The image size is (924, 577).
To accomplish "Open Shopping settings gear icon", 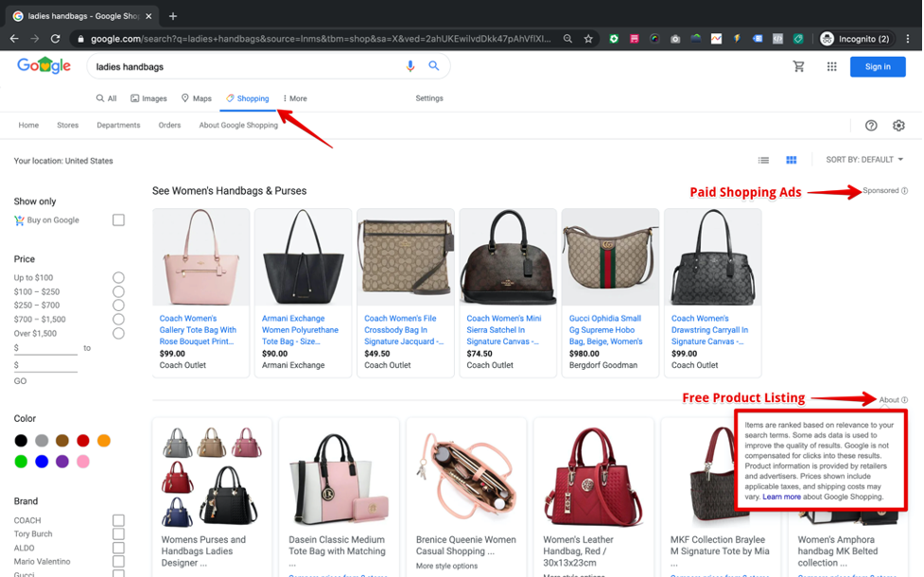I will pyautogui.click(x=898, y=126).
